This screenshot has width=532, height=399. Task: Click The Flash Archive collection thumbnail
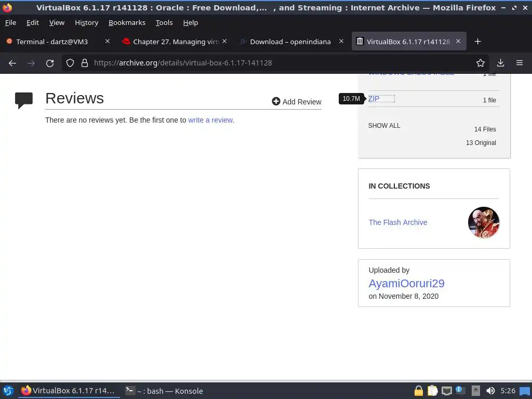coord(484,222)
